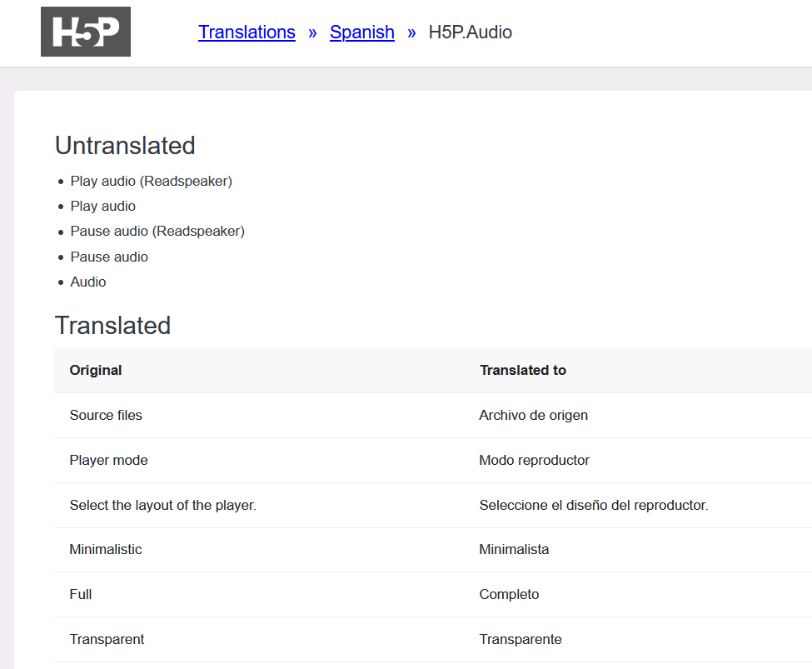This screenshot has height=669, width=812.
Task: Click the 'Full' cell
Action: coord(81,594)
